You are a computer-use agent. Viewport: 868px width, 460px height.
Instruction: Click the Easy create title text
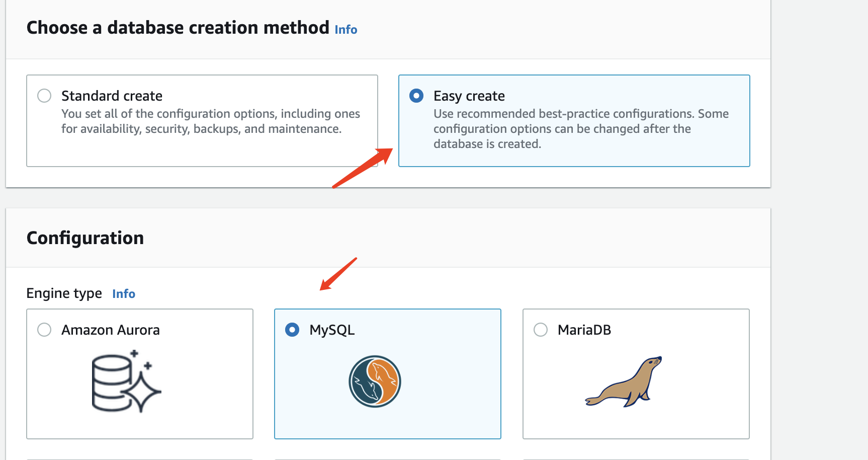click(469, 96)
